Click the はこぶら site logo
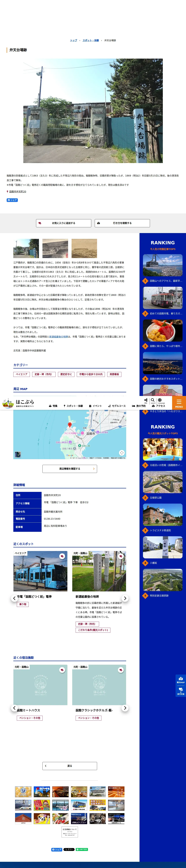Image resolution: width=186 pixels, height=868 pixels. (x=18, y=403)
